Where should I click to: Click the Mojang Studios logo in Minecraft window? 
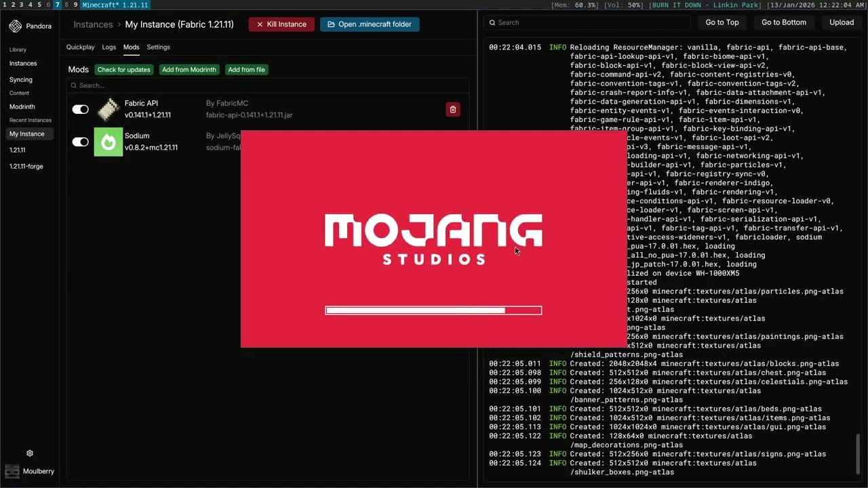(x=433, y=239)
